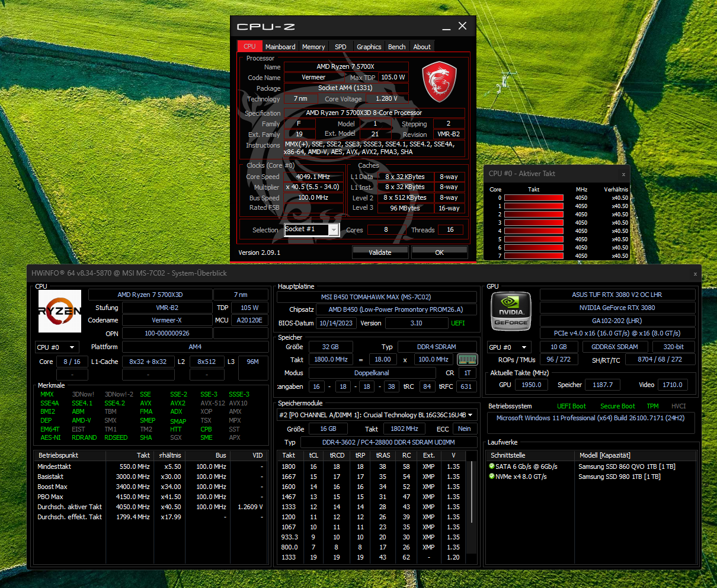Click the UEFI label next to BIOS version
The image size is (717, 588).
[x=457, y=323]
